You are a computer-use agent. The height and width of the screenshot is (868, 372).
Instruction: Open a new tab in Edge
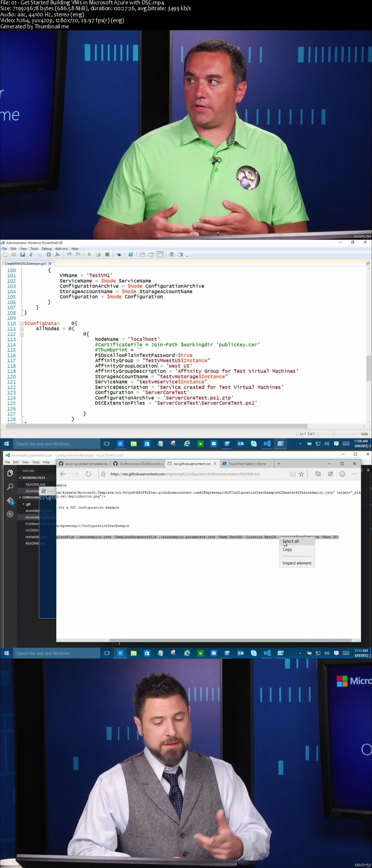click(x=279, y=464)
